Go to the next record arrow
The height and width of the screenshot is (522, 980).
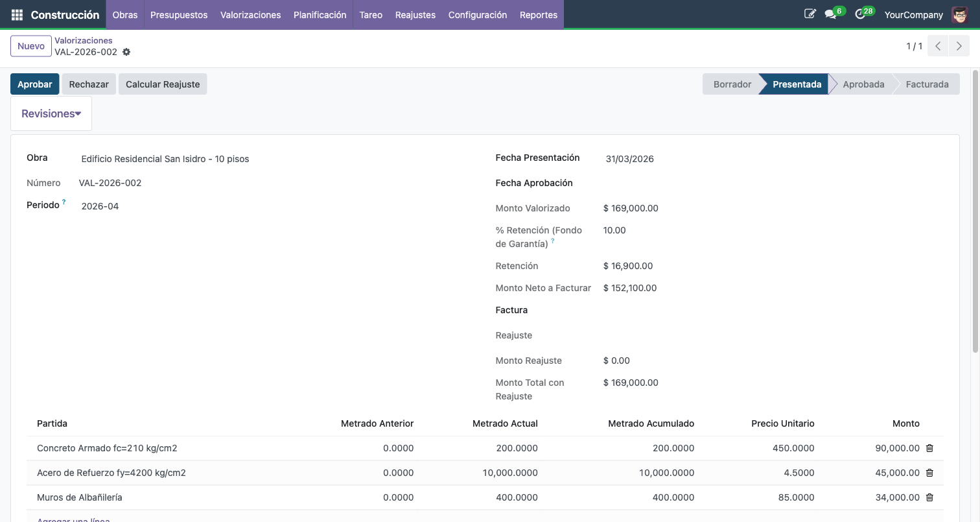(959, 46)
